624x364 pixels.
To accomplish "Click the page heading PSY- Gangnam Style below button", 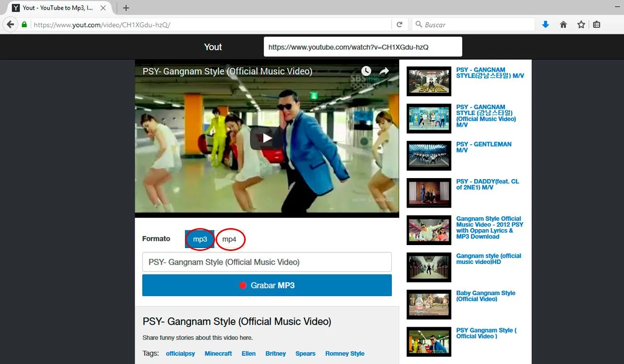I will [237, 321].
